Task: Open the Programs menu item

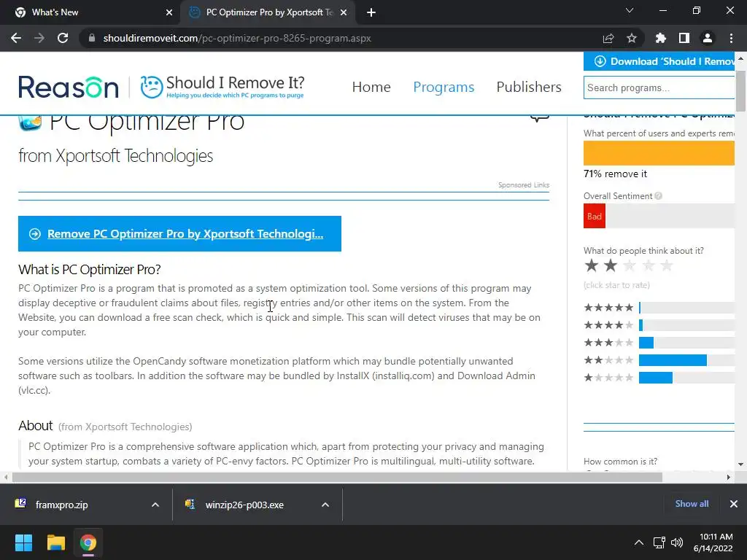Action: point(444,87)
